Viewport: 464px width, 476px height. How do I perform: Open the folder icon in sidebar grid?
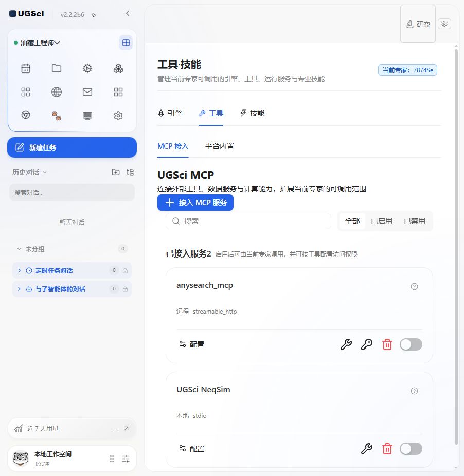57,68
